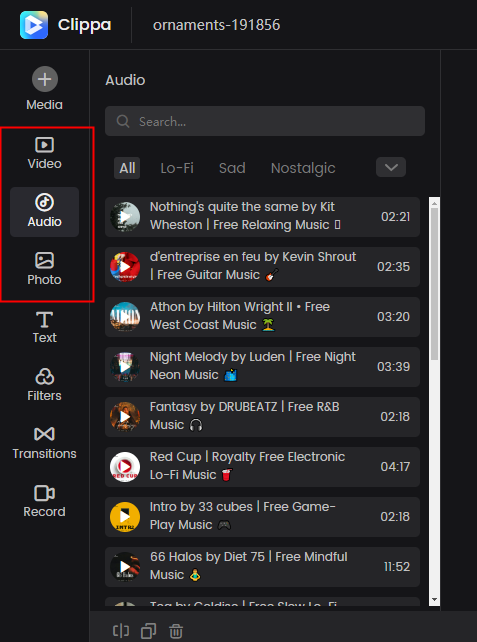Click the 02:35 duration label
477x642 pixels.
pos(393,267)
